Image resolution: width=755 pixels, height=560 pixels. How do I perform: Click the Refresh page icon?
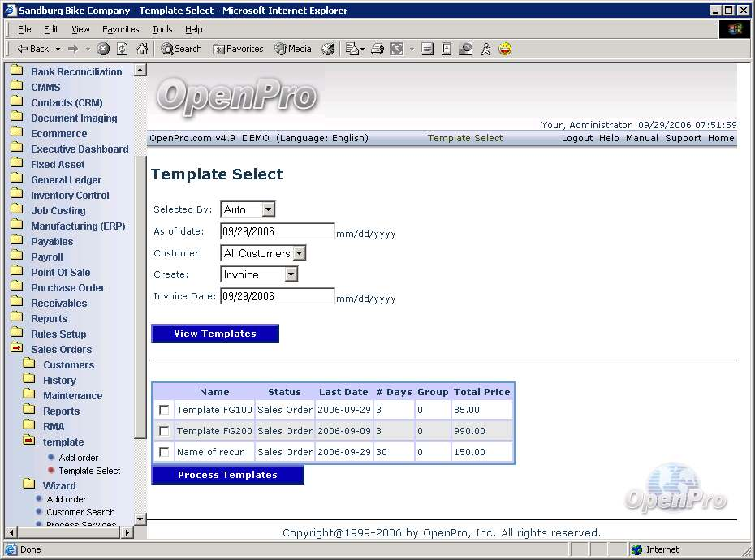click(123, 49)
